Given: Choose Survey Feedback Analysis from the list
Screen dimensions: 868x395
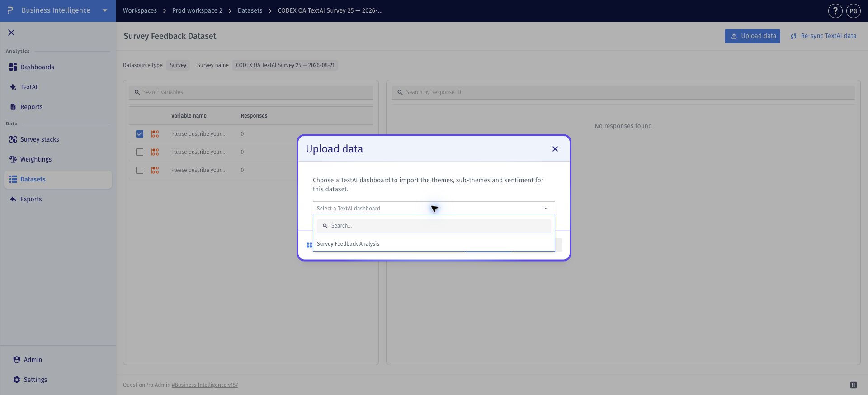Looking at the screenshot, I should (434, 244).
